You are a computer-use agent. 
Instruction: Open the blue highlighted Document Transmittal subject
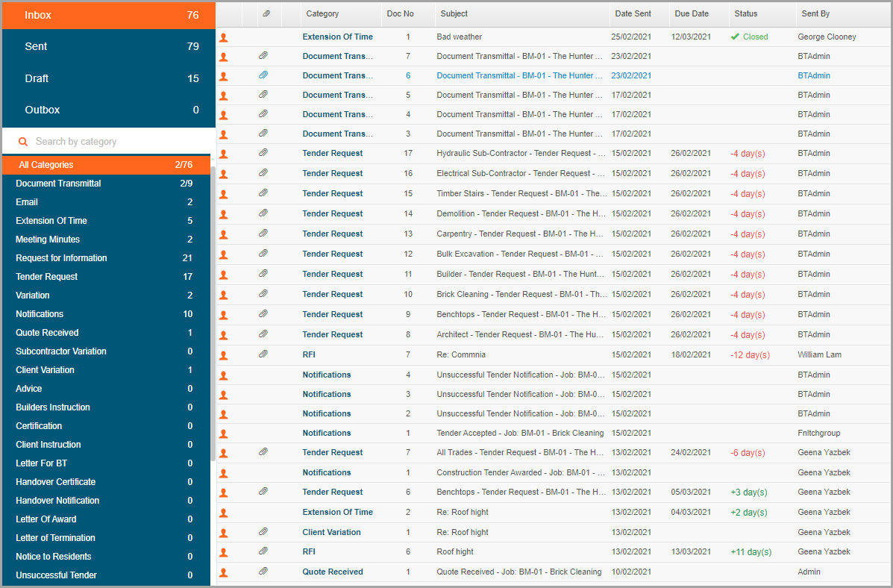(x=519, y=76)
